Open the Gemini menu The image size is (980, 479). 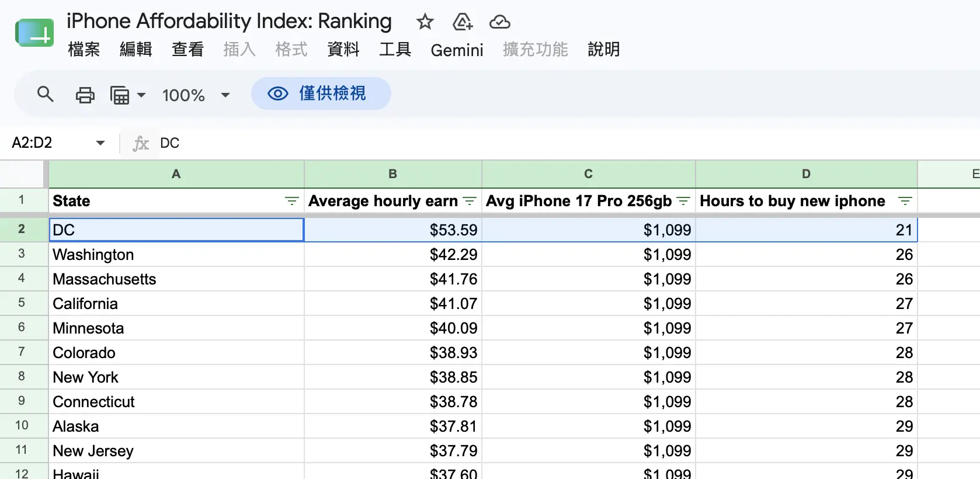457,50
